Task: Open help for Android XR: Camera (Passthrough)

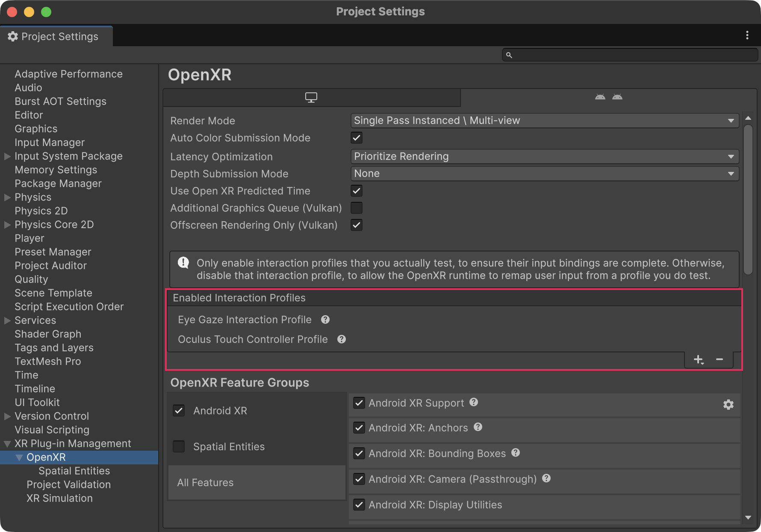Action: (x=546, y=479)
